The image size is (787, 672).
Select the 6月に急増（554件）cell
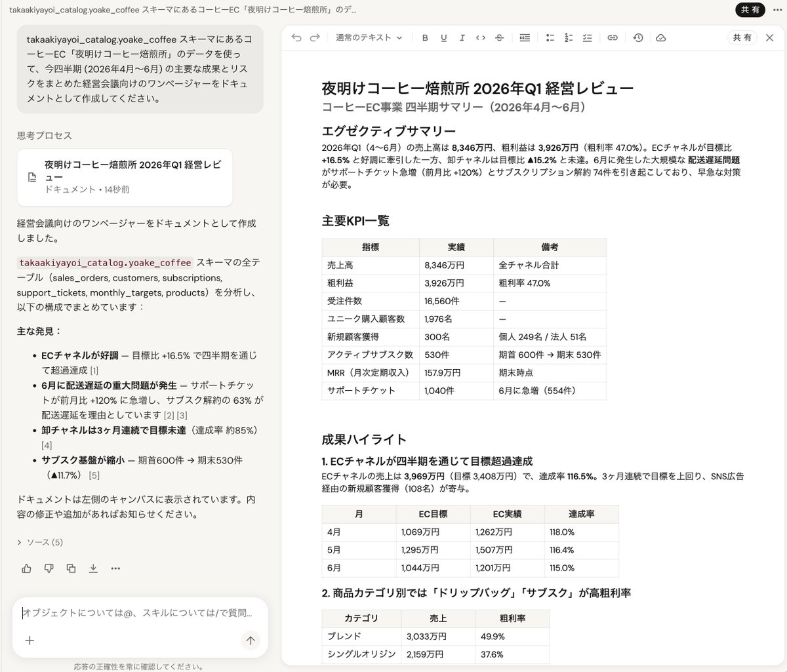tap(550, 390)
